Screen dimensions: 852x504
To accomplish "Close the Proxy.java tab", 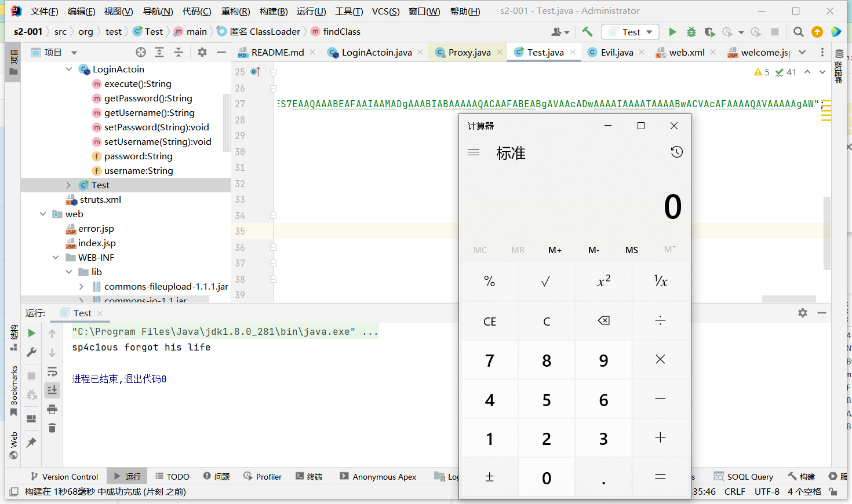I will click(500, 52).
